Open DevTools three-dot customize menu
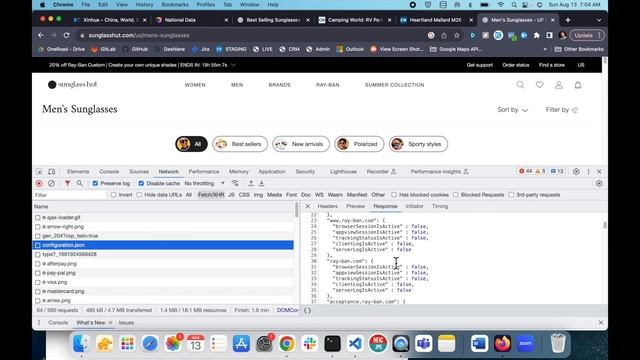Image resolution: width=640 pixels, height=360 pixels. coord(589,171)
